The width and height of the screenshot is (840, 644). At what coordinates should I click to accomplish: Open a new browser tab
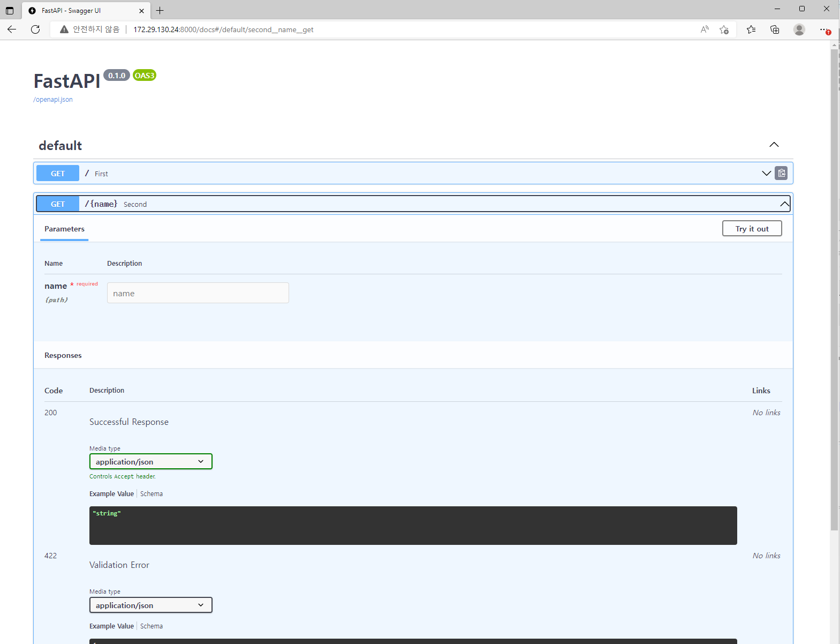[160, 10]
